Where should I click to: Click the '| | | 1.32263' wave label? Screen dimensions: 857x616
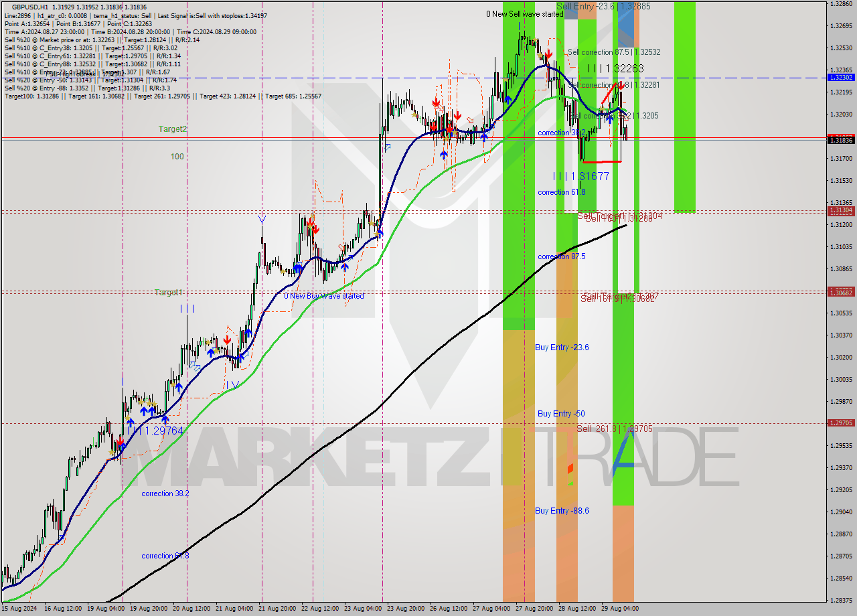[616, 68]
